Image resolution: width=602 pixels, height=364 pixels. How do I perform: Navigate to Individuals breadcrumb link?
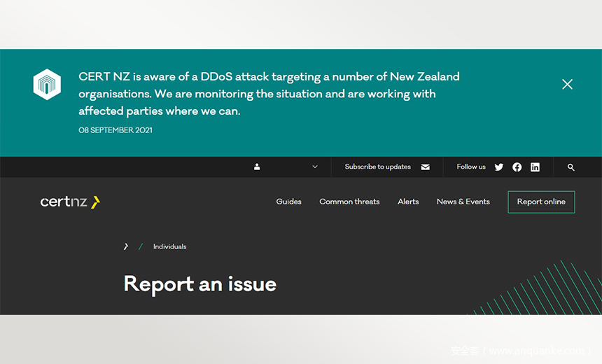pyautogui.click(x=170, y=246)
